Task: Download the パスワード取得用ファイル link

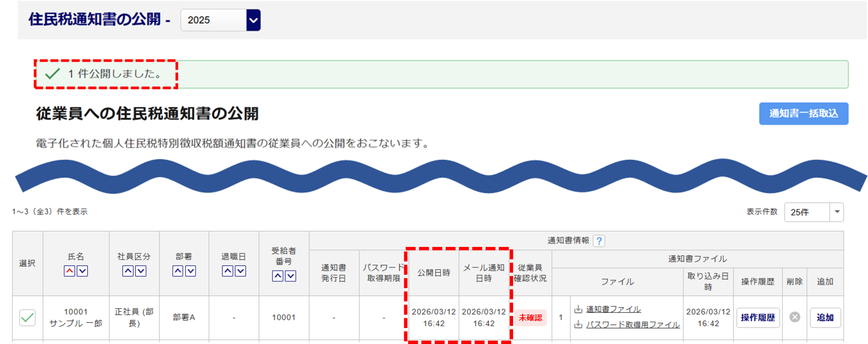Action: (x=633, y=325)
